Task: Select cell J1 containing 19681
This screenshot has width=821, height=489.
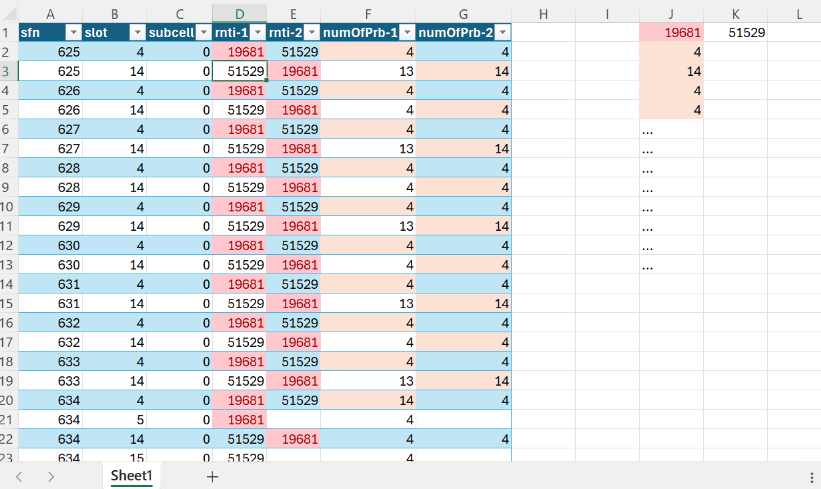Action: point(671,32)
